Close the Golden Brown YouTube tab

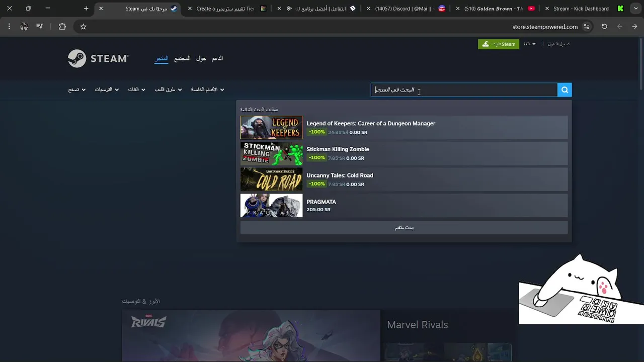(x=458, y=9)
